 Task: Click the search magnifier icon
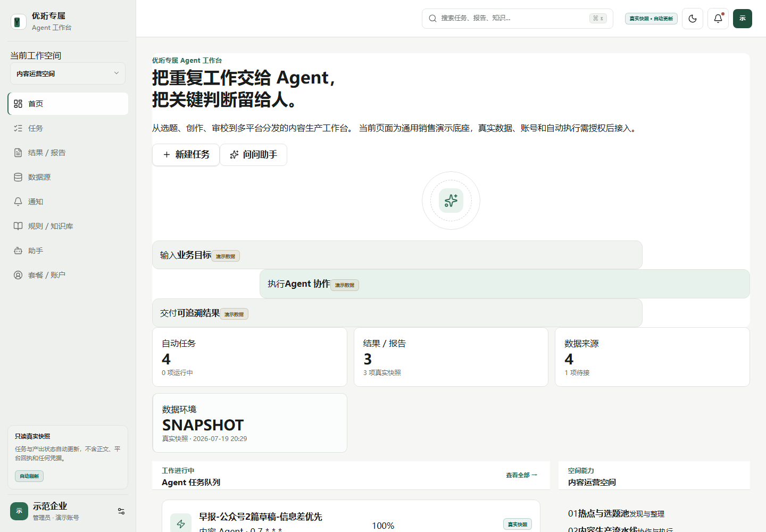(432, 19)
